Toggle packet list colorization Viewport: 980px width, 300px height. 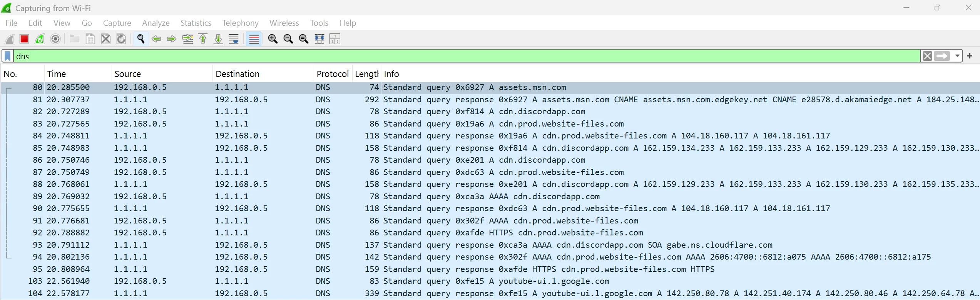254,39
